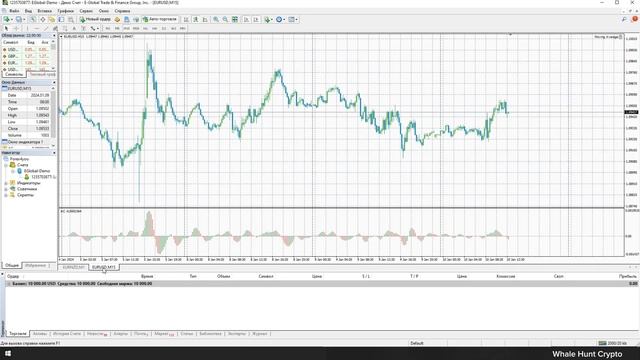Open the Журнал terminal tab
The height and width of the screenshot is (360, 640).
(x=260, y=334)
